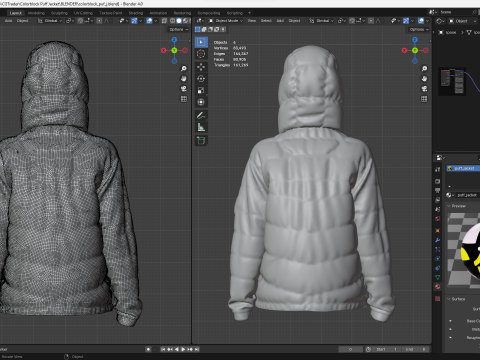This screenshot has width=480, height=360.
Task: Click perspective grid icon in left viewport
Action: (184, 99)
